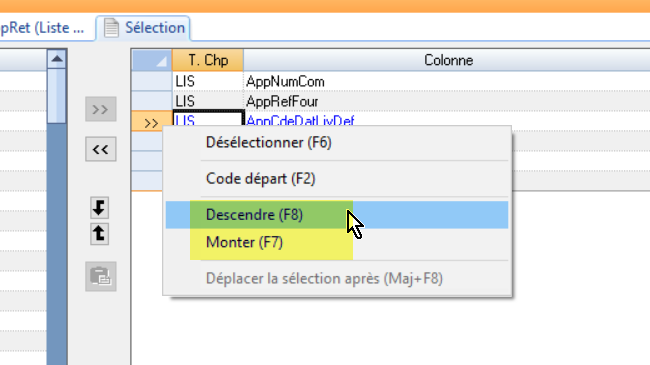Click the T. Chp column header
The image size is (650, 365).
point(208,60)
